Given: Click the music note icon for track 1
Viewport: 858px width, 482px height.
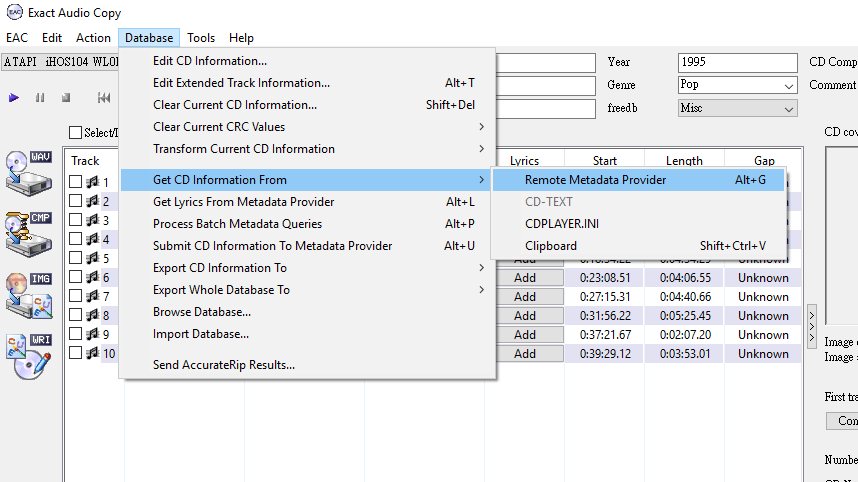Looking at the screenshot, I should point(92,182).
